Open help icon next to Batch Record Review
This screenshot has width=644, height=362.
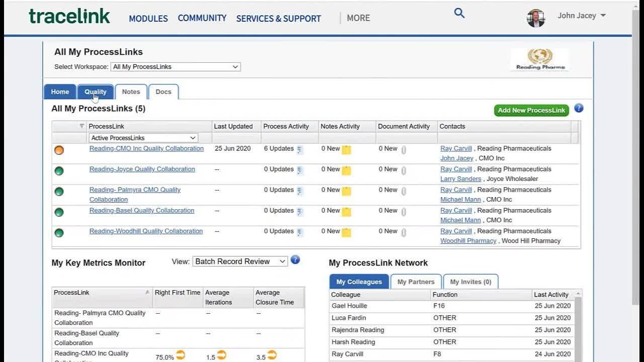click(x=295, y=260)
